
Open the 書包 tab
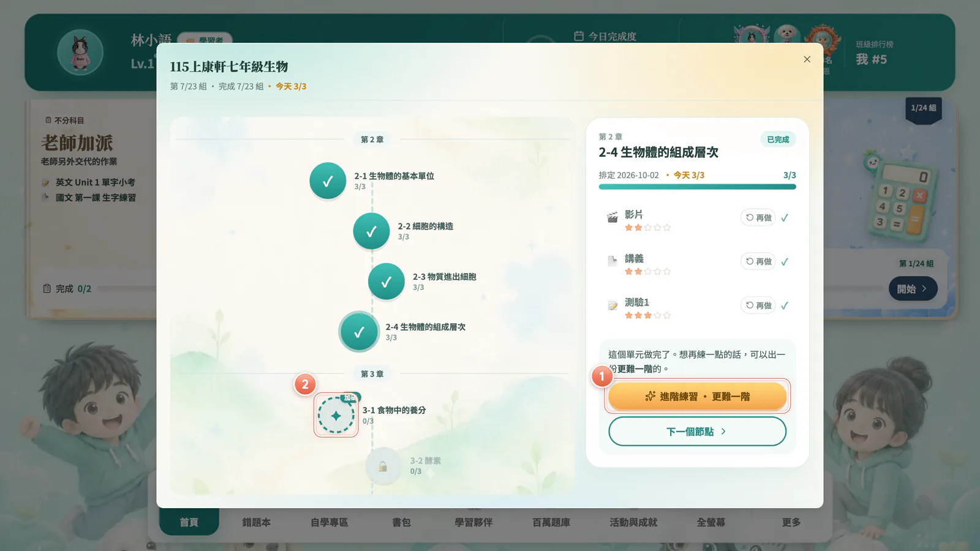point(401,522)
